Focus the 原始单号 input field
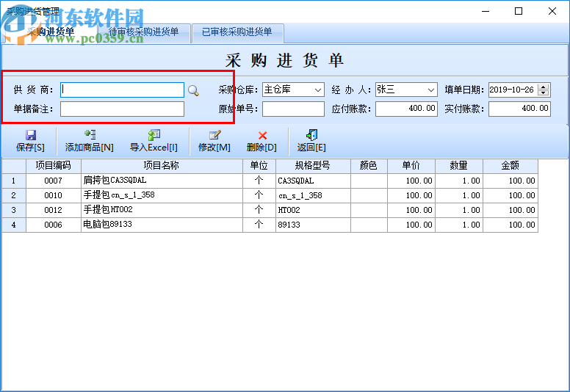Image resolution: width=570 pixels, height=392 pixels. coord(293,109)
